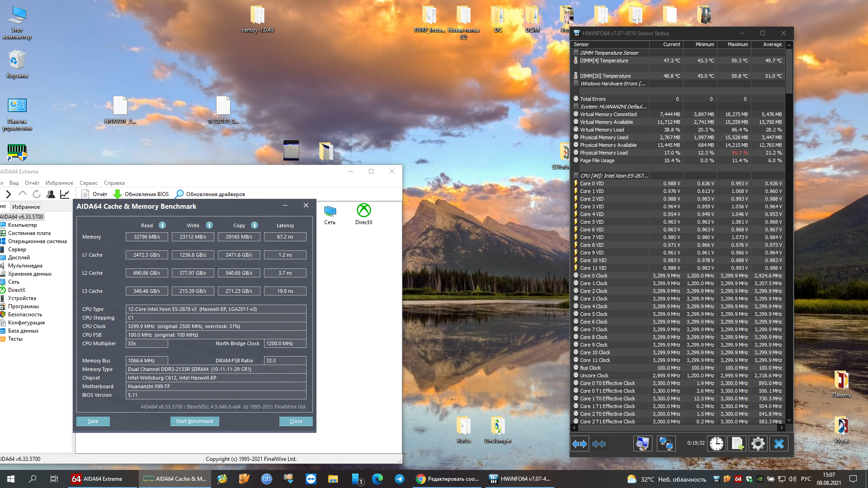The height and width of the screenshot is (488, 868).
Task: Click HWiNFO log file document icon
Action: (x=737, y=444)
